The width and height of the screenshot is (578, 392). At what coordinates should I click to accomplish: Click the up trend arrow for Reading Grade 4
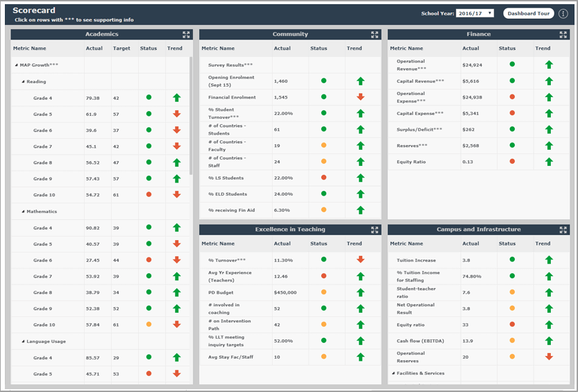coord(177,98)
